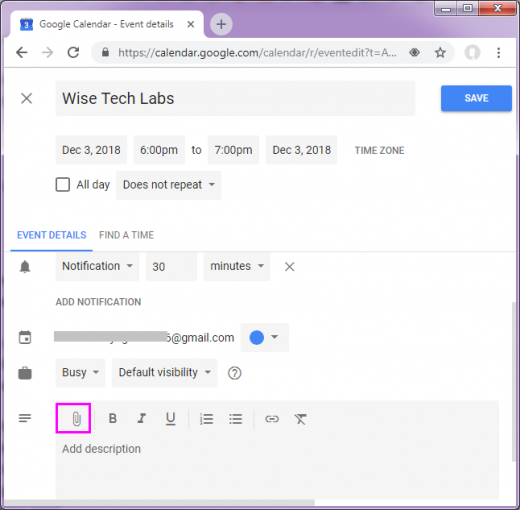This screenshot has width=520, height=510.
Task: Edit the Wise Tech Labs title field
Action: coord(235,98)
